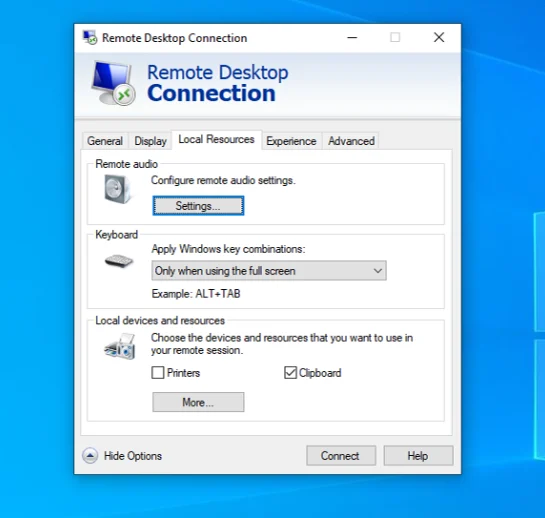545x518 pixels.
Task: Switch to the General tab
Action: (x=105, y=141)
